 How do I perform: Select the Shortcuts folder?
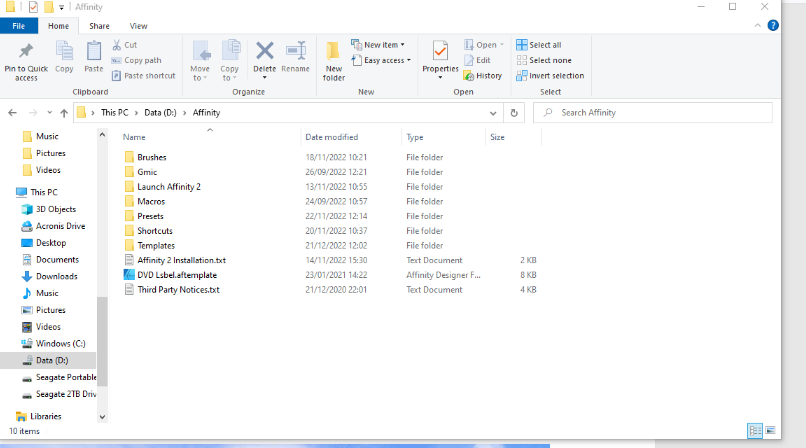(x=155, y=231)
